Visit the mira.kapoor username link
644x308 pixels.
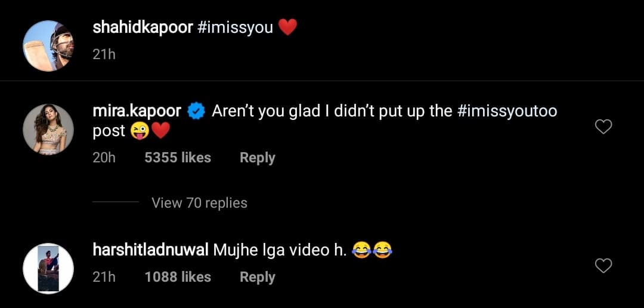tap(138, 111)
